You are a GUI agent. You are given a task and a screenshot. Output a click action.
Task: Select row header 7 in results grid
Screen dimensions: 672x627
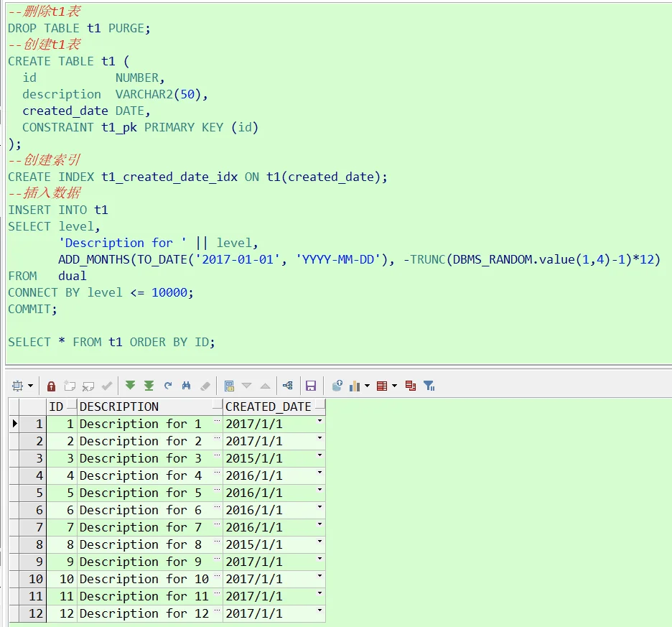[32, 527]
